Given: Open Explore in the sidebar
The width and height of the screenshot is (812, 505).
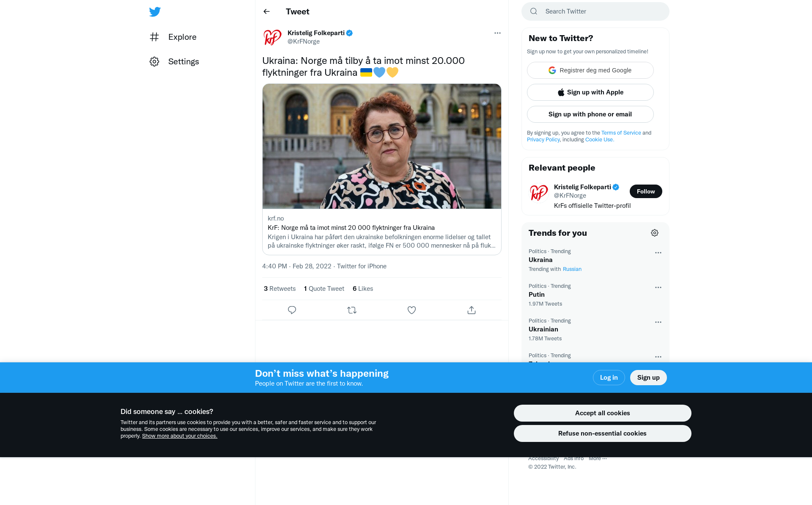Looking at the screenshot, I should [x=173, y=37].
